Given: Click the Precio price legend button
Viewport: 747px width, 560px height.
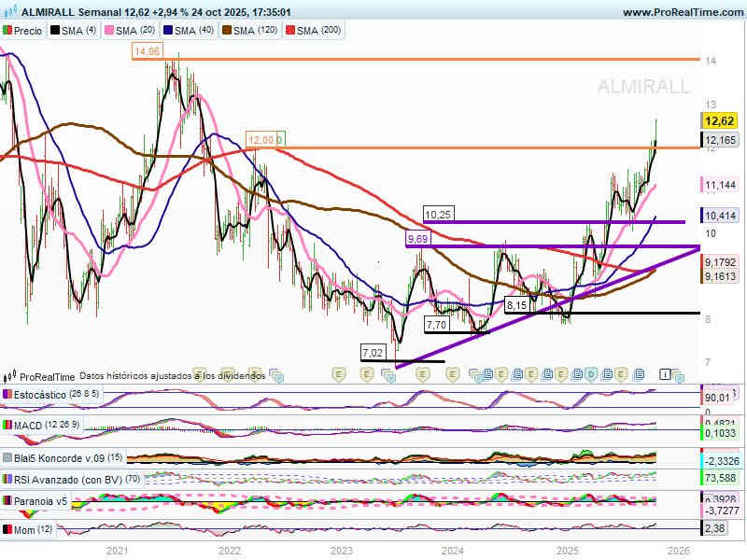Looking at the screenshot, I should click(22, 31).
